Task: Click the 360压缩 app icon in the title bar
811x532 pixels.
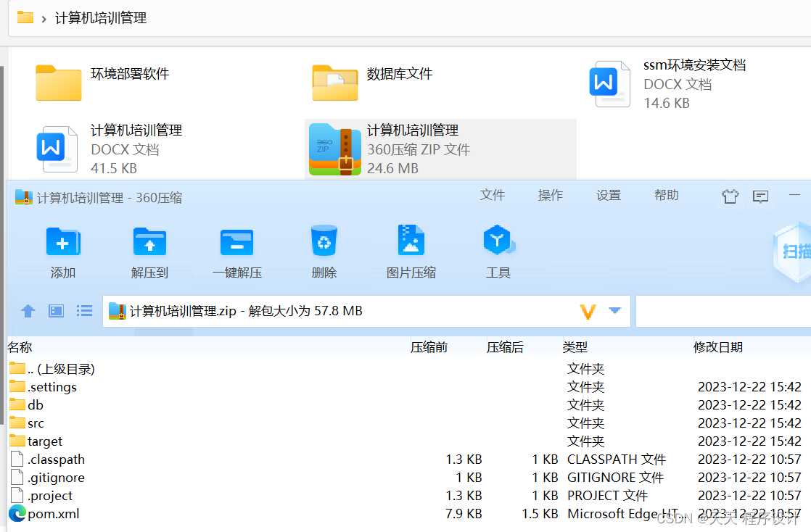Action: pos(24,197)
